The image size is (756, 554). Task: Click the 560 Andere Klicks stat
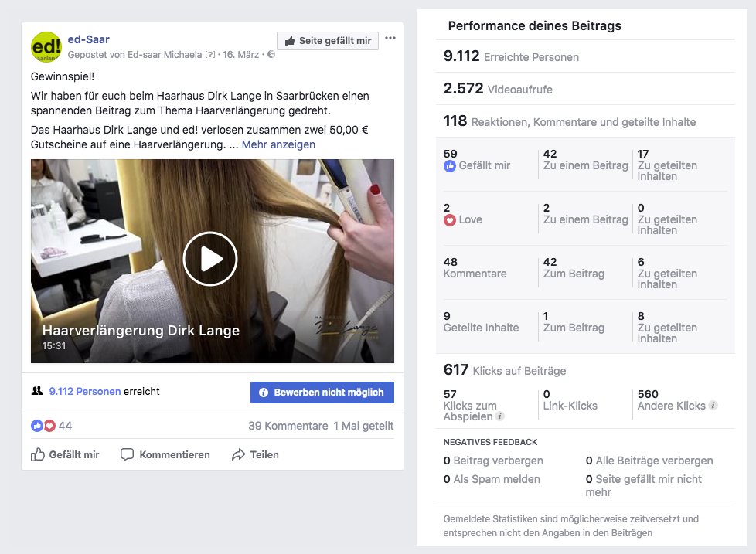point(671,400)
